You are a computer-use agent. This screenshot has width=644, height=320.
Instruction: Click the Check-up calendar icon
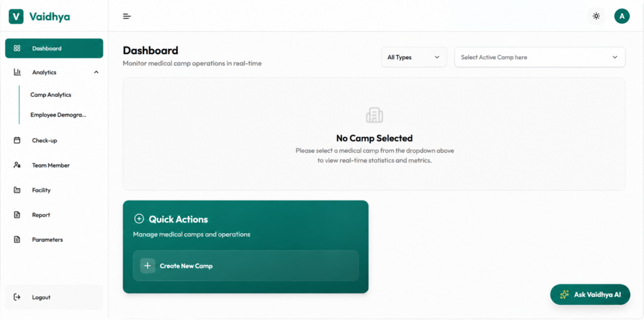17,140
